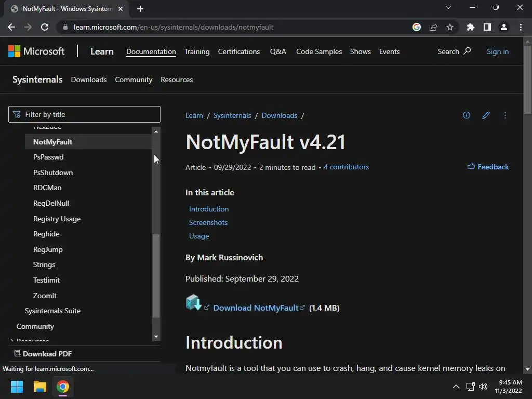Open the 4 contributors link
Image resolution: width=532 pixels, height=399 pixels.
click(346, 167)
